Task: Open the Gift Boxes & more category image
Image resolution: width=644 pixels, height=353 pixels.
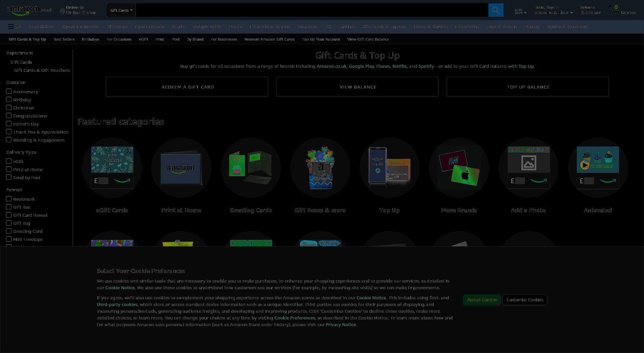Action: tap(320, 167)
